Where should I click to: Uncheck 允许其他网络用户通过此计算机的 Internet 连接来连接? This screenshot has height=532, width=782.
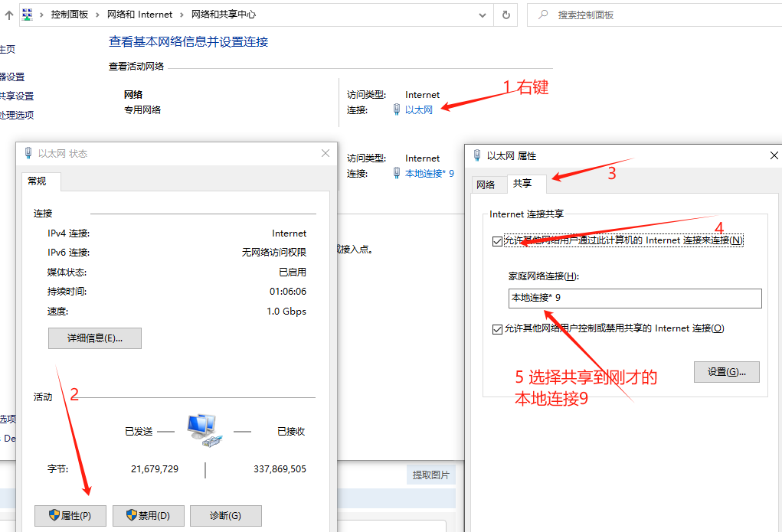click(x=495, y=240)
